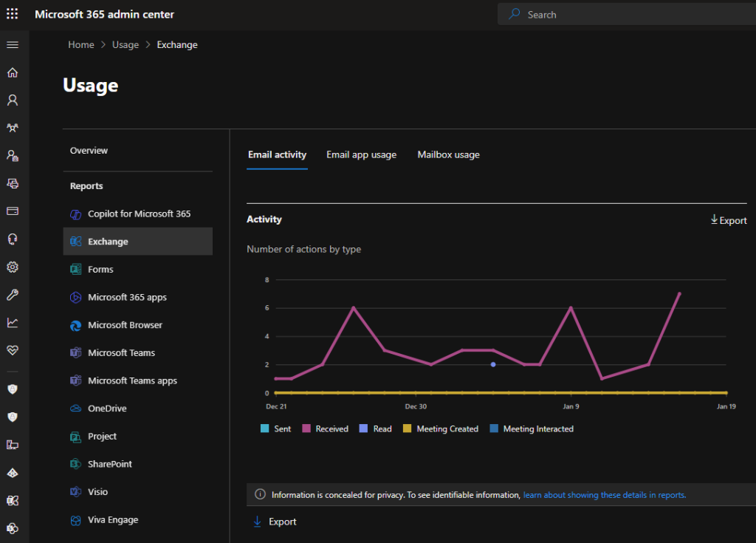This screenshot has height=543, width=756.
Task: Switch to the Email app usage tab
Action: tap(362, 155)
